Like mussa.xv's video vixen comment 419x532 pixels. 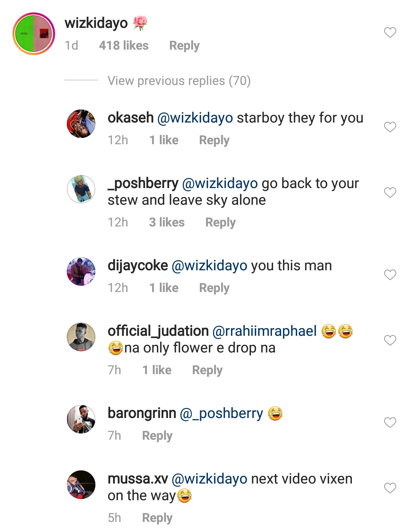click(390, 488)
